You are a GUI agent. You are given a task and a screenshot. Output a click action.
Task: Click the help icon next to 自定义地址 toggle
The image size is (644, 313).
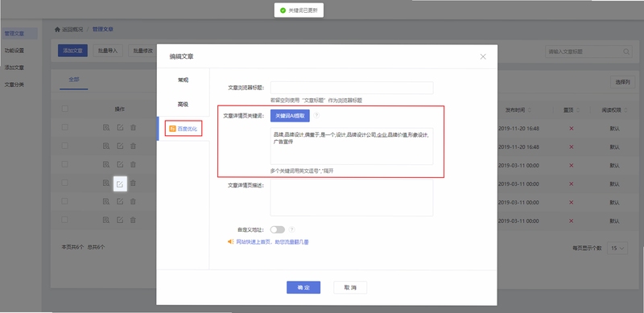(x=291, y=229)
